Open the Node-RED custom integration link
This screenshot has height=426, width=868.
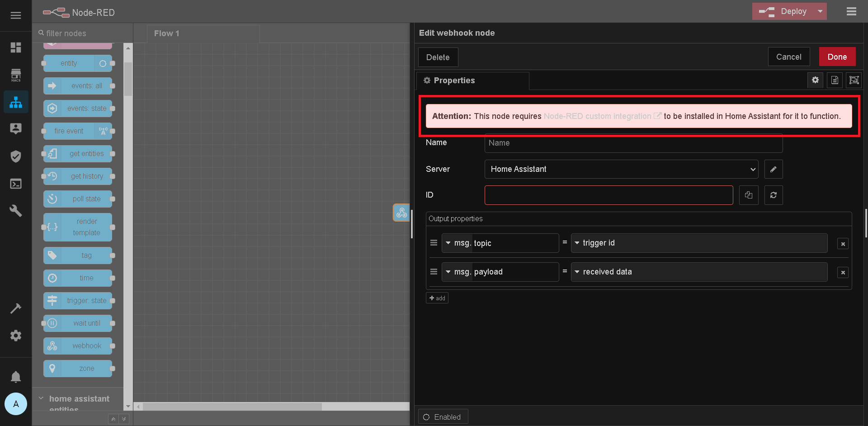click(602, 116)
